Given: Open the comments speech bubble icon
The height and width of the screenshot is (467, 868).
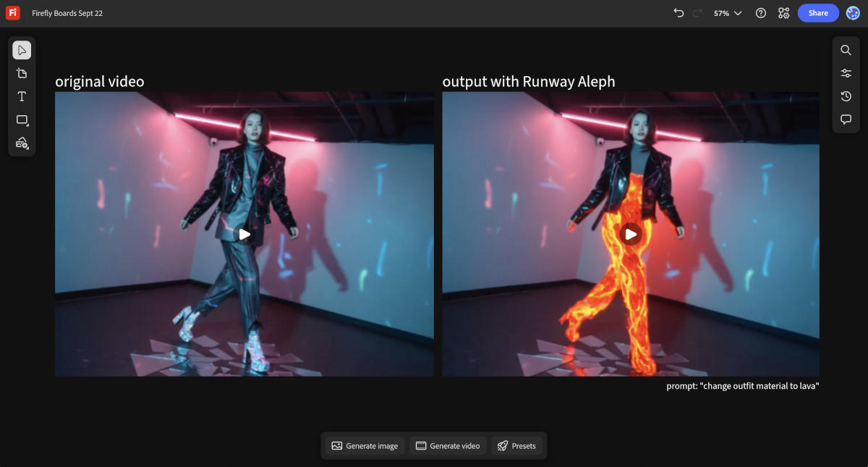Looking at the screenshot, I should [846, 119].
